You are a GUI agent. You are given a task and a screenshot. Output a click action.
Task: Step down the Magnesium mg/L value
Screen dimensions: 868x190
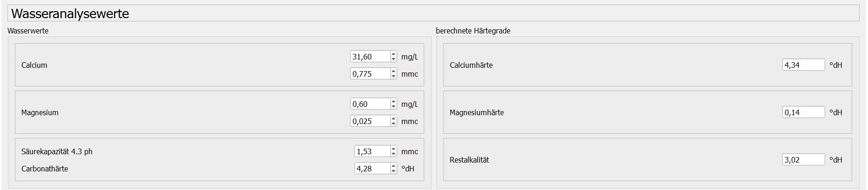tap(393, 107)
